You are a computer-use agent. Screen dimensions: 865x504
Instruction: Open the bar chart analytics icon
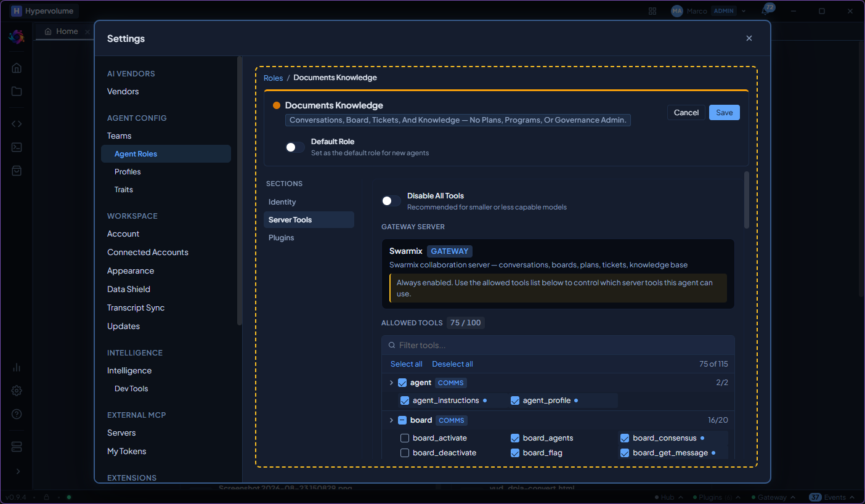click(17, 367)
